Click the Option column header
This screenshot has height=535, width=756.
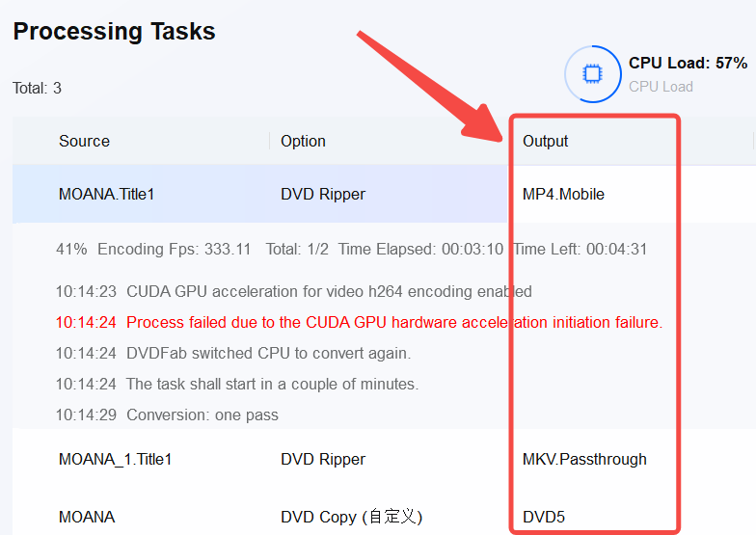coord(303,141)
